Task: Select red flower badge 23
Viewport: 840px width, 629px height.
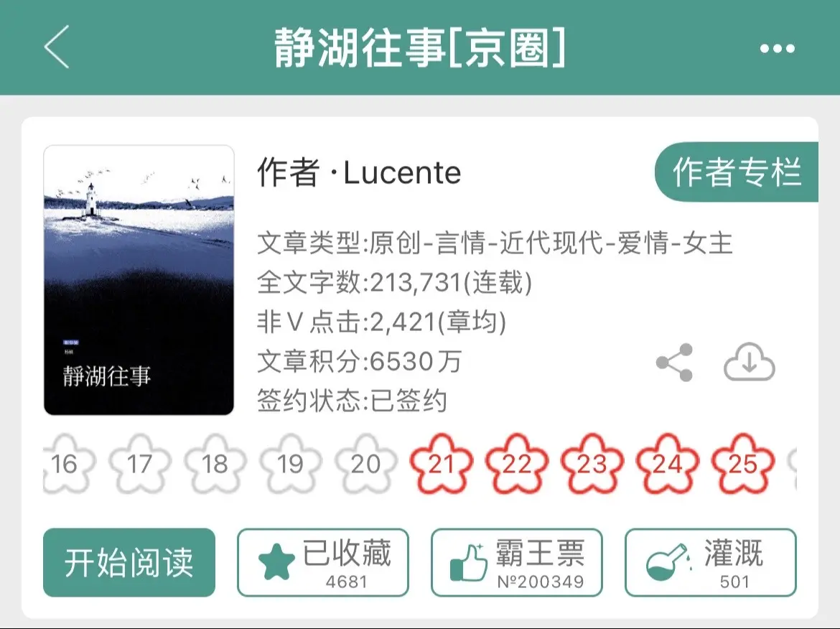Action: click(x=592, y=464)
